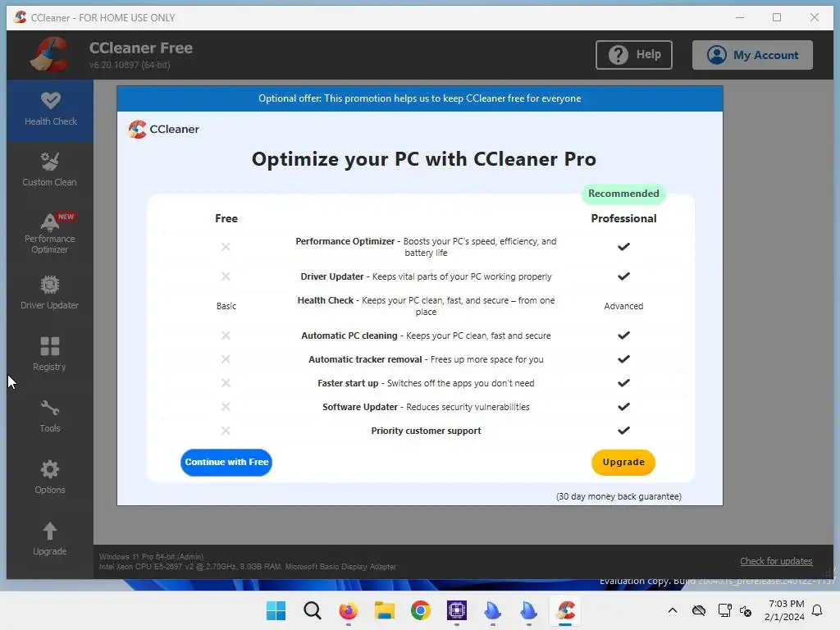Click the large CCleaner logo in header
Screen dimensions: 840x630
pos(50,54)
